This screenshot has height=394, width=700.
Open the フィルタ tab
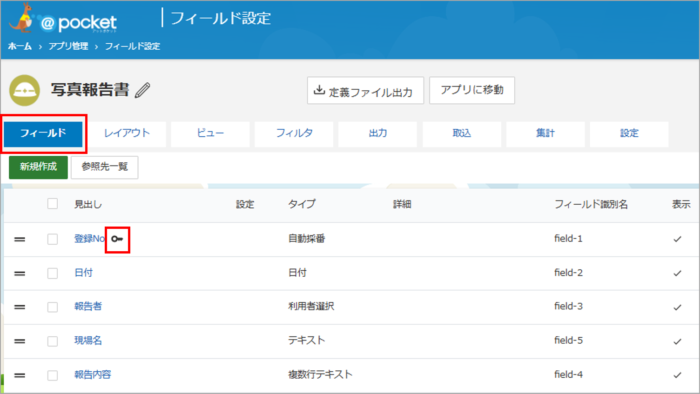[x=294, y=133]
